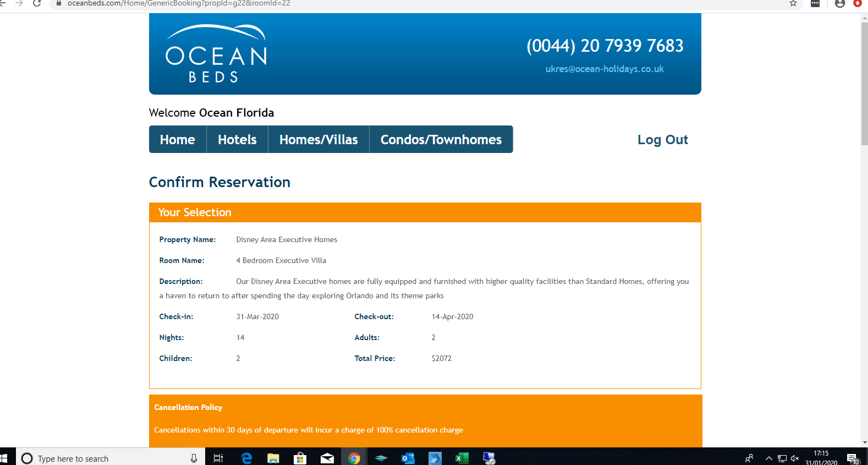Open the Hotels navigation tab
Image resolution: width=868 pixels, height=465 pixels.
[237, 139]
